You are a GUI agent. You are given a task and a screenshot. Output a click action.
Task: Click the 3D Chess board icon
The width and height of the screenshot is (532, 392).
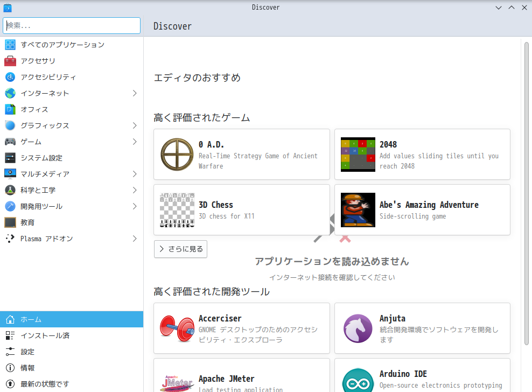tap(177, 210)
